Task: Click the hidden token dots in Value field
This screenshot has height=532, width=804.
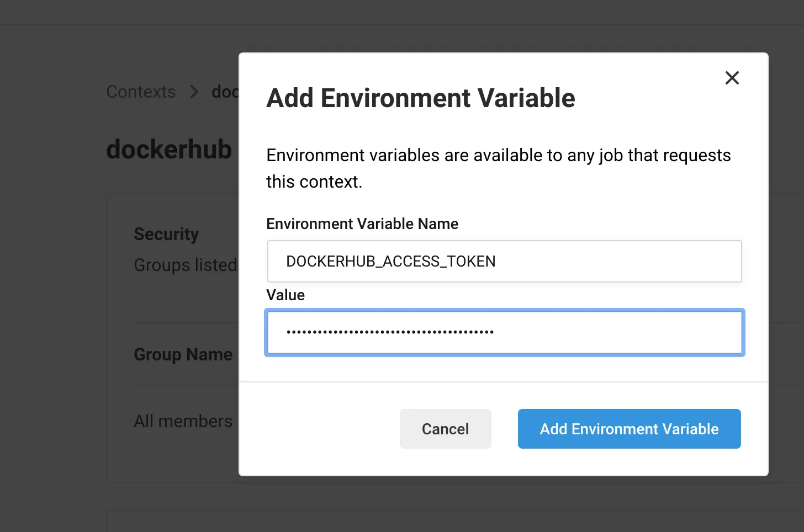Action: [x=389, y=331]
